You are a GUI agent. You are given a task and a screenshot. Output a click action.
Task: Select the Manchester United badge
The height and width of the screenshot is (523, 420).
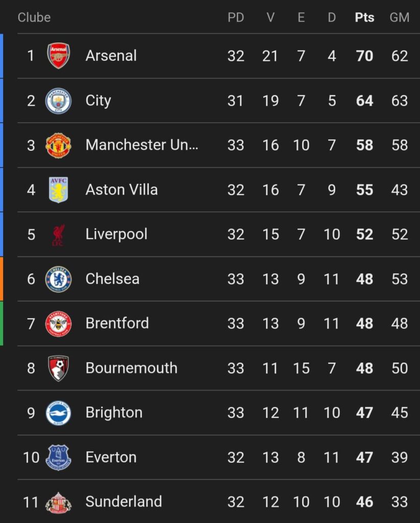click(x=58, y=145)
